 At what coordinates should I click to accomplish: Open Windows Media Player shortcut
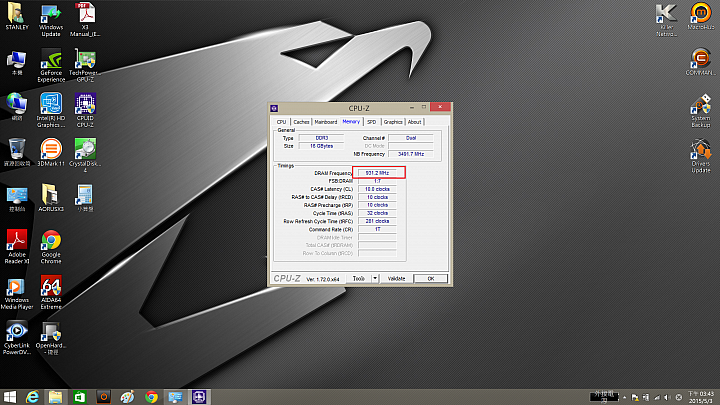[x=17, y=293]
